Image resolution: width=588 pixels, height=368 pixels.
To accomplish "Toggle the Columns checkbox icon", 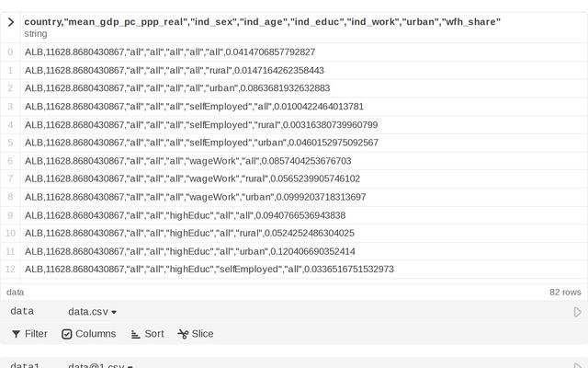I will coord(67,334).
